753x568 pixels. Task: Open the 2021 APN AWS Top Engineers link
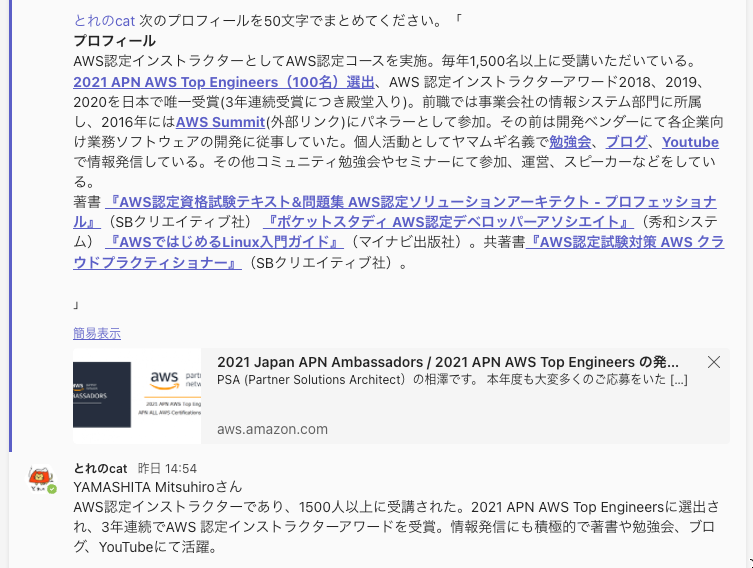pyautogui.click(x=224, y=82)
